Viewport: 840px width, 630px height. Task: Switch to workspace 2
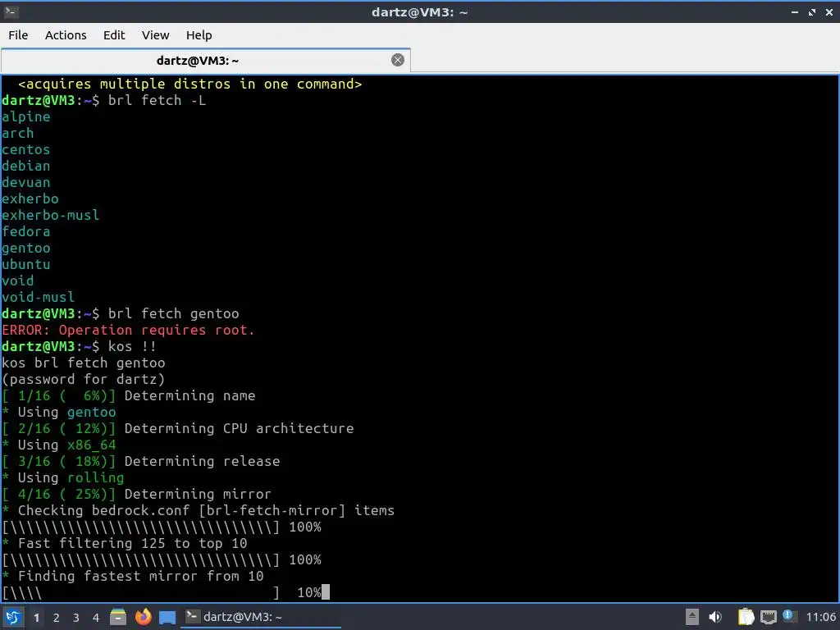(57, 618)
